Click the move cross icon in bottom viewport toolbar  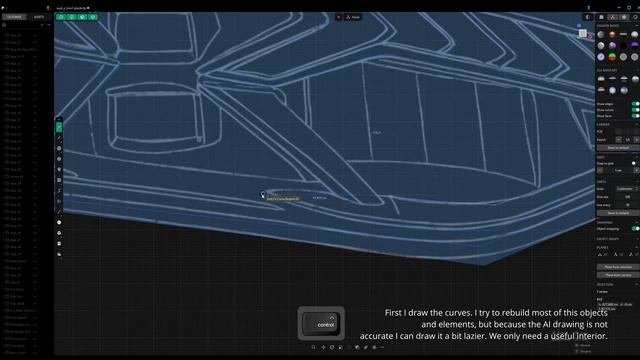coord(323,347)
